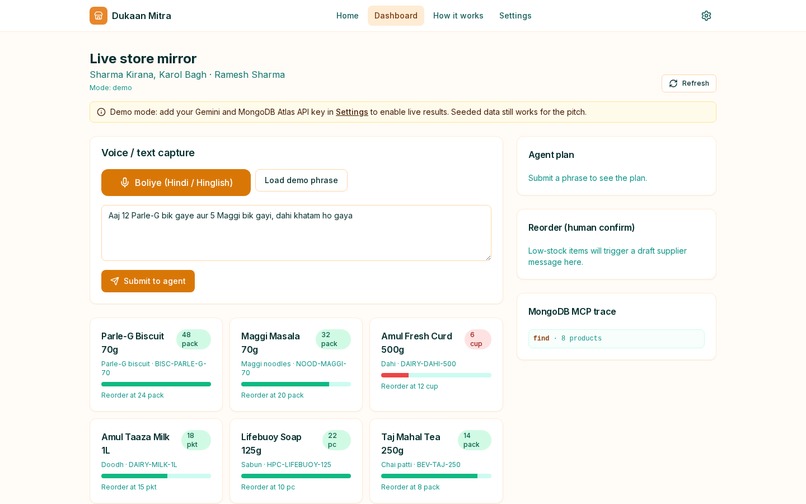Click the 14 pack badge
This screenshot has width=806, height=504.
(474, 440)
